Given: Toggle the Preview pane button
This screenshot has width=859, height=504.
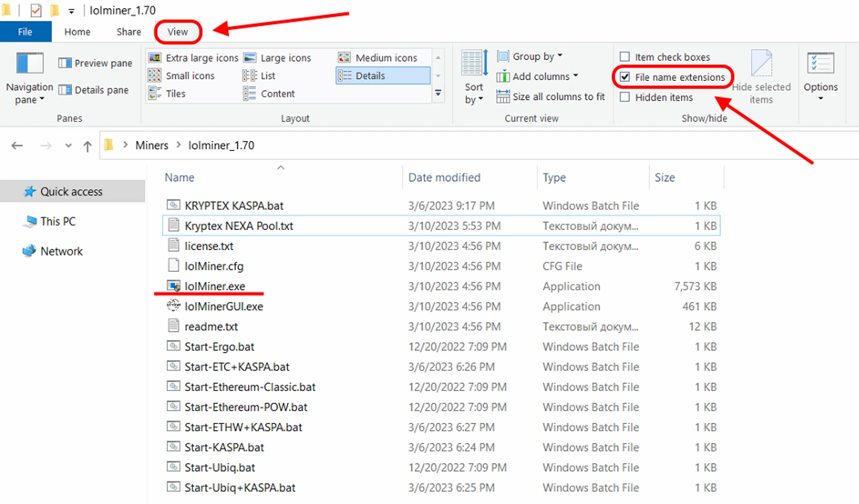Looking at the screenshot, I should coord(95,63).
